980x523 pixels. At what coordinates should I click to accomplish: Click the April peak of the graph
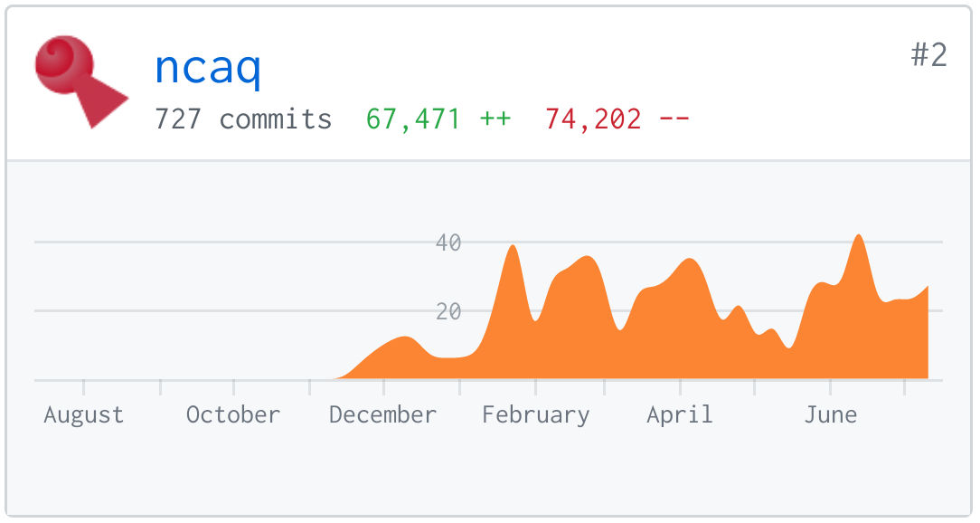point(690,262)
